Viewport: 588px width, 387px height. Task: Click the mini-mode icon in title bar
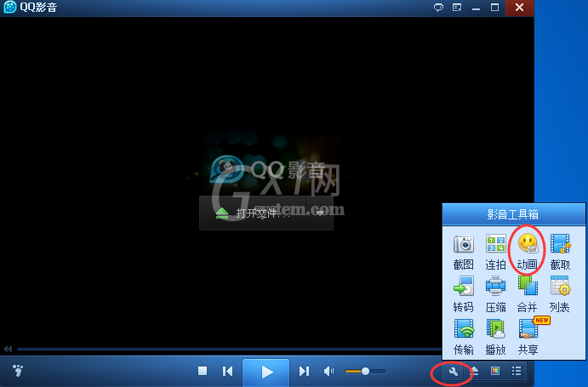tap(457, 8)
